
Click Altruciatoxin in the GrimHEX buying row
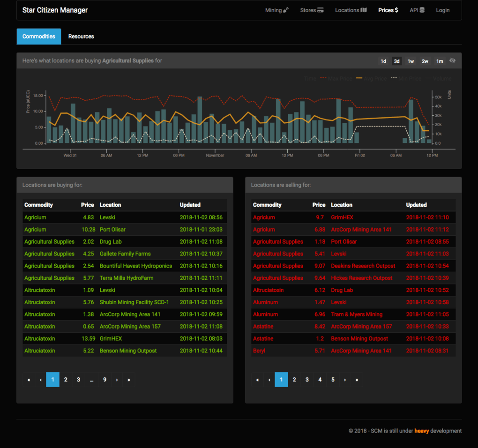(x=40, y=339)
